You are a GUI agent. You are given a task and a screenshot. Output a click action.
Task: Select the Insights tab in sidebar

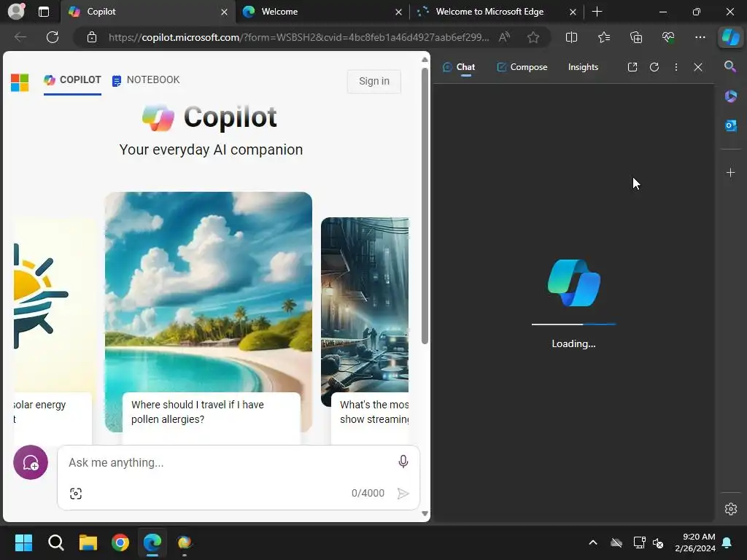[583, 67]
